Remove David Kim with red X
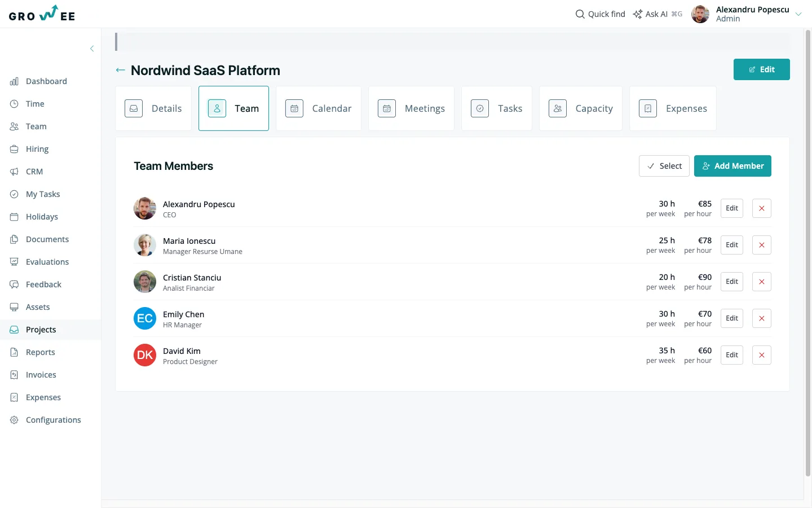This screenshot has height=508, width=812. (x=762, y=355)
